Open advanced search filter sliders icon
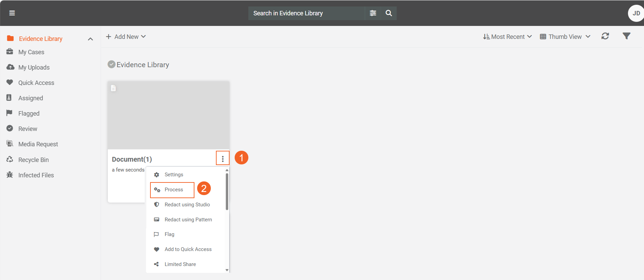644x280 pixels. [373, 13]
